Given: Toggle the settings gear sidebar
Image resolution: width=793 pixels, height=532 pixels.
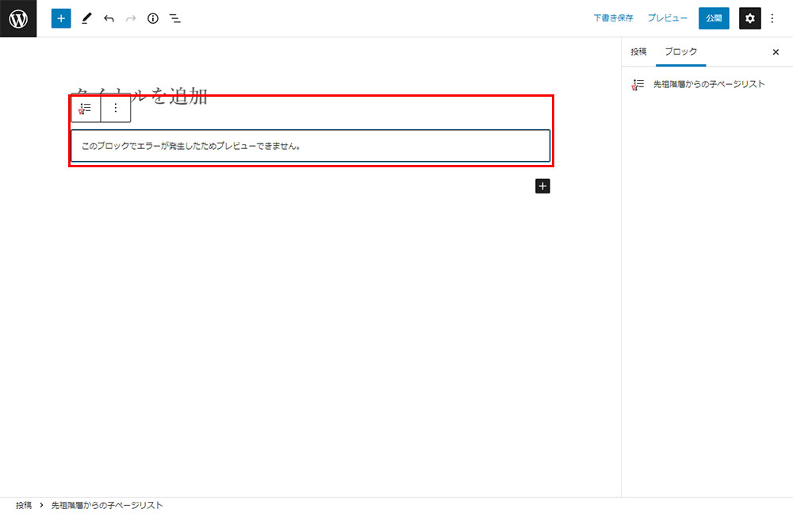Looking at the screenshot, I should (750, 18).
